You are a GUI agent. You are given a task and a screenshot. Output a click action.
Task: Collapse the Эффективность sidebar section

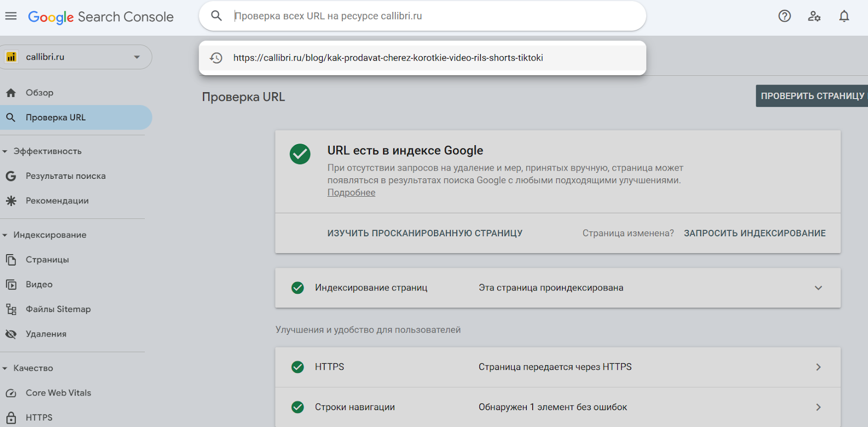tap(5, 152)
